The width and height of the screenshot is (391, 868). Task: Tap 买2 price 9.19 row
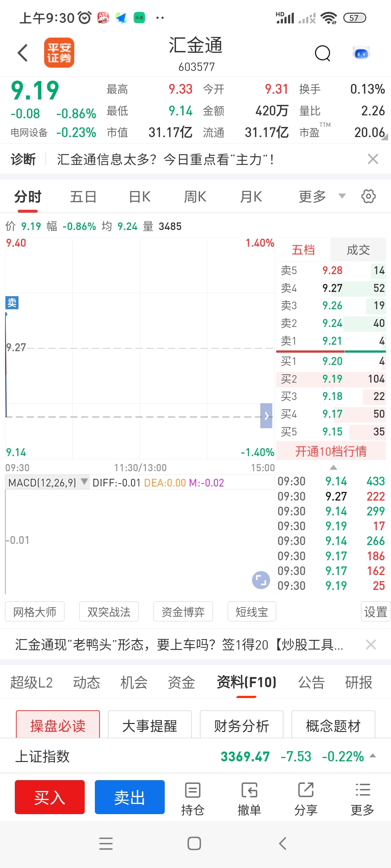331,379
